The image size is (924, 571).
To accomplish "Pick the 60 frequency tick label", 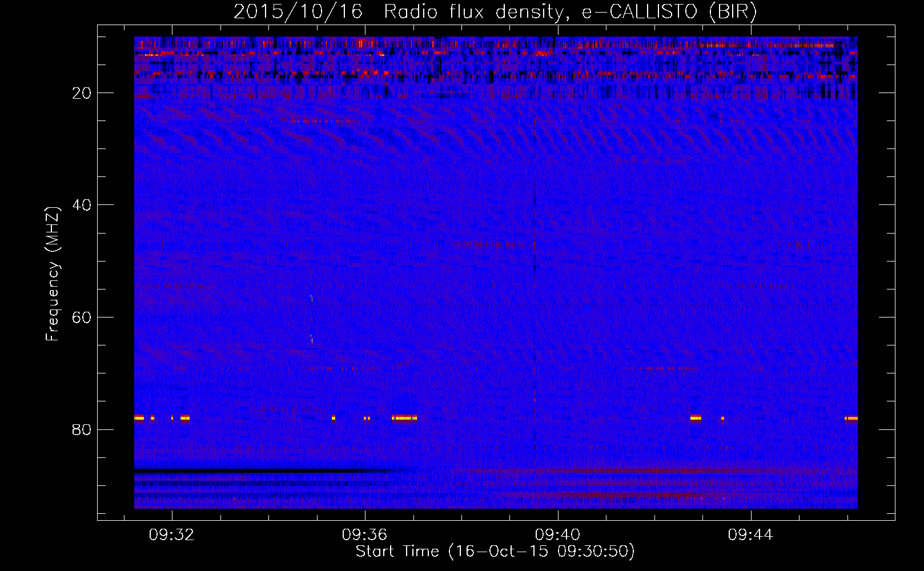I will pyautogui.click(x=82, y=317).
